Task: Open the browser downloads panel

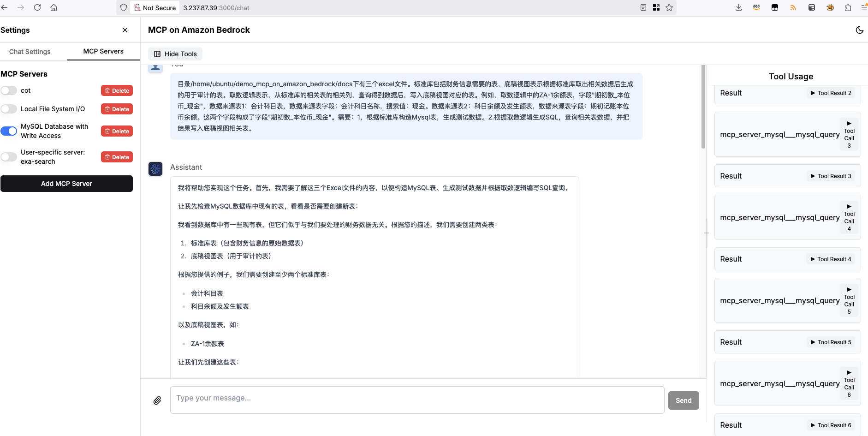Action: 738,7
